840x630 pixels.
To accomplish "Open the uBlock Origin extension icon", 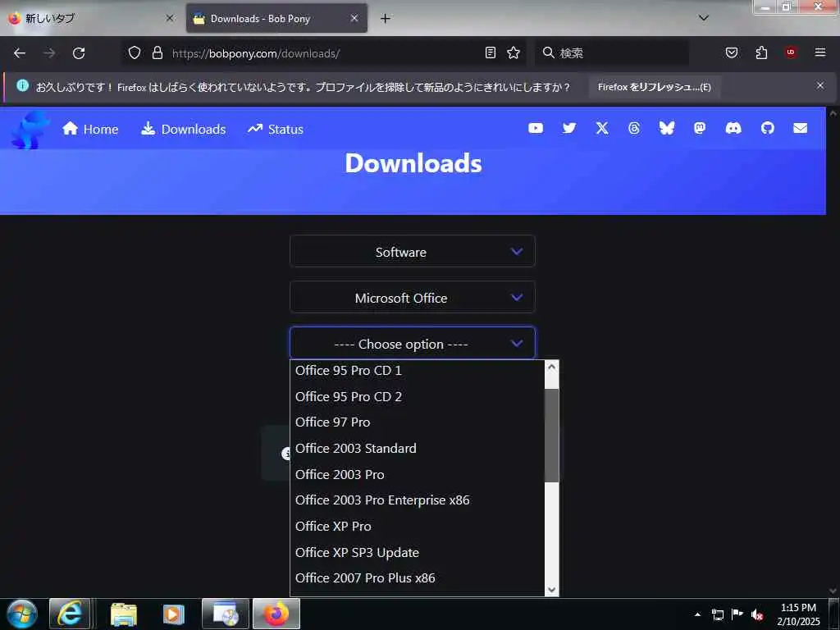I will tap(791, 52).
